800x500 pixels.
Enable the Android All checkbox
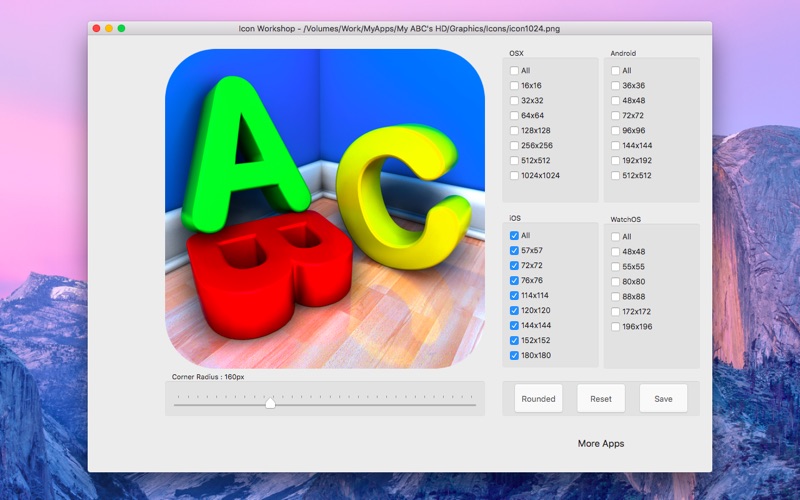pyautogui.click(x=615, y=71)
